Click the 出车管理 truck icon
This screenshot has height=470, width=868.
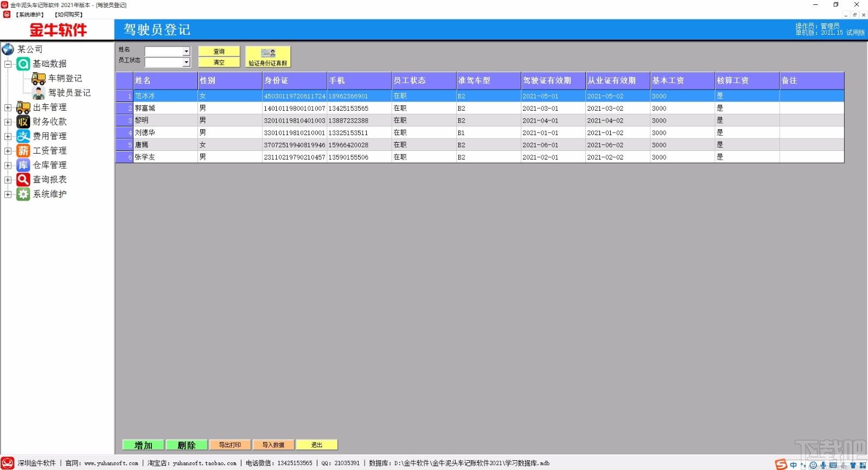(x=23, y=107)
